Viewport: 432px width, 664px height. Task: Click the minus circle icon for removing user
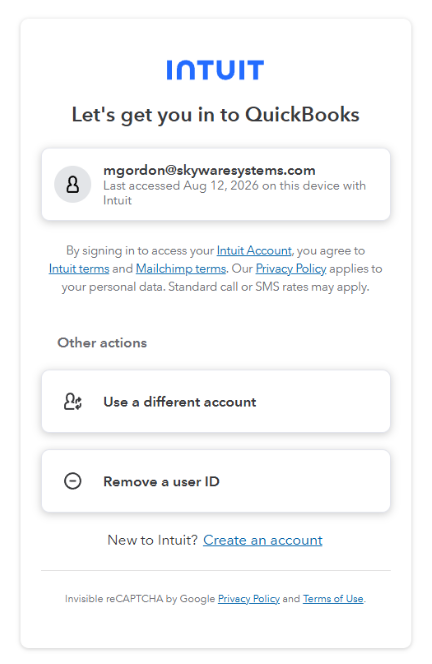(72, 481)
